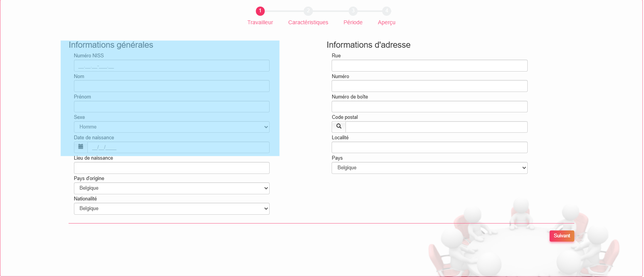Screen dimensions: 644x277
Task: Expand the Pays address dropdown
Action: [429, 168]
